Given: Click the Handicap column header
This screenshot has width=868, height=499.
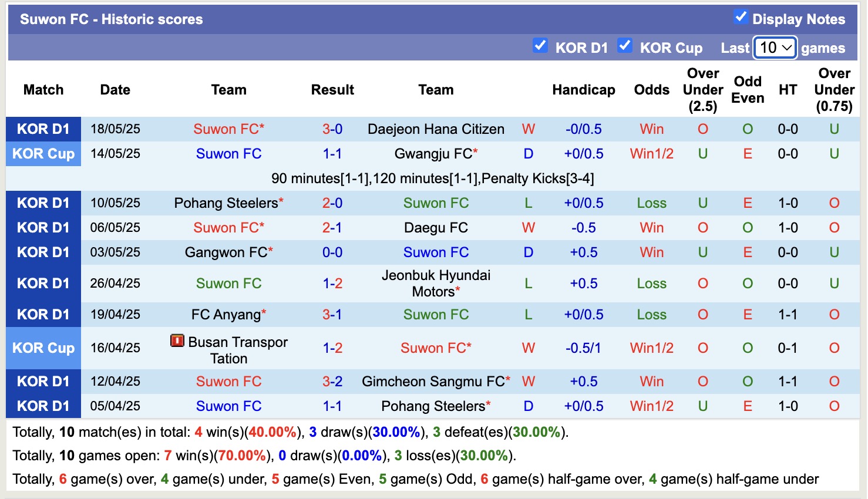Looking at the screenshot, I should (583, 89).
